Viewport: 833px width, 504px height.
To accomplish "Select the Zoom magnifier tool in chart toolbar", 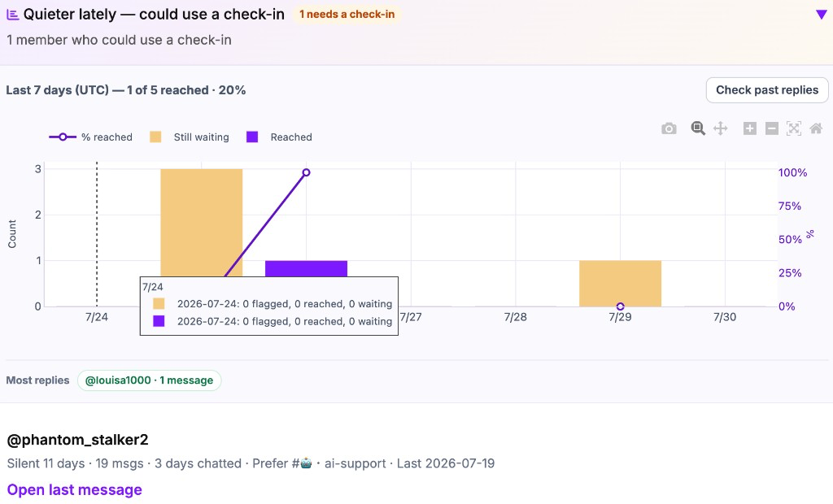I will click(x=698, y=128).
